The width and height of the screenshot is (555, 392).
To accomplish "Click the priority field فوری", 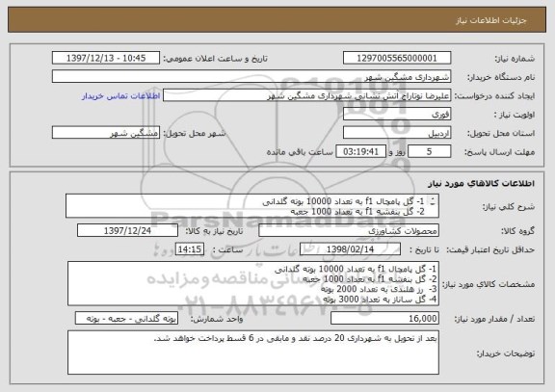I will [x=397, y=115].
